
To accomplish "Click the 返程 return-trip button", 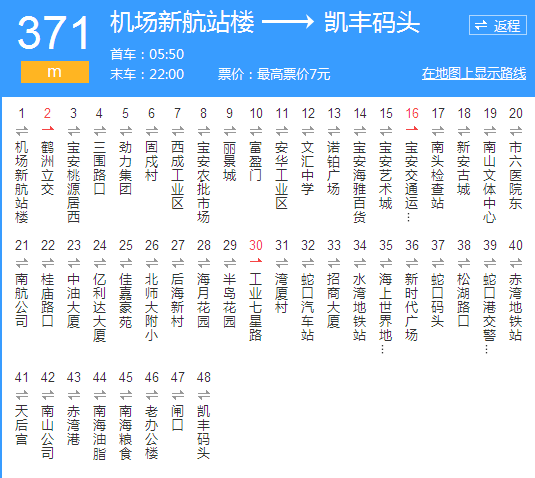I will click(498, 25).
